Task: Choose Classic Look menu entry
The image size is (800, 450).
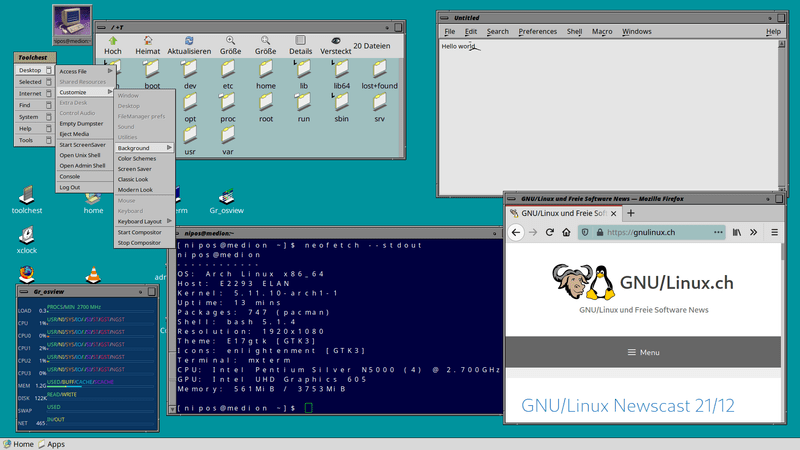Action: click(144, 179)
